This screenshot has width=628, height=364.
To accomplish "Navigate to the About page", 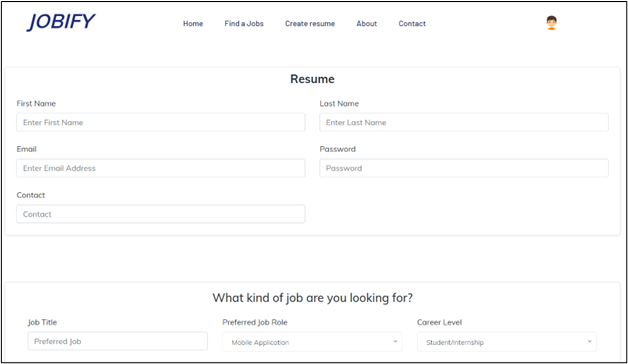I will click(x=366, y=24).
